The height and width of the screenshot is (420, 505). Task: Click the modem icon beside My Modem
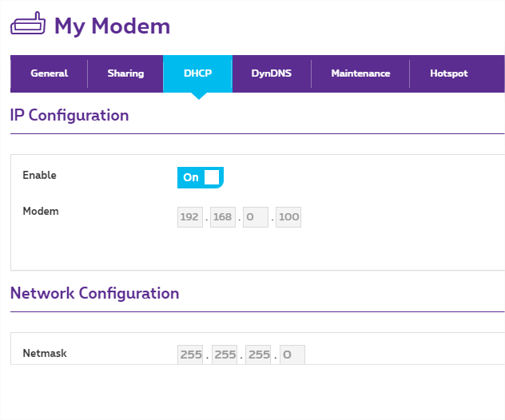pos(28,23)
